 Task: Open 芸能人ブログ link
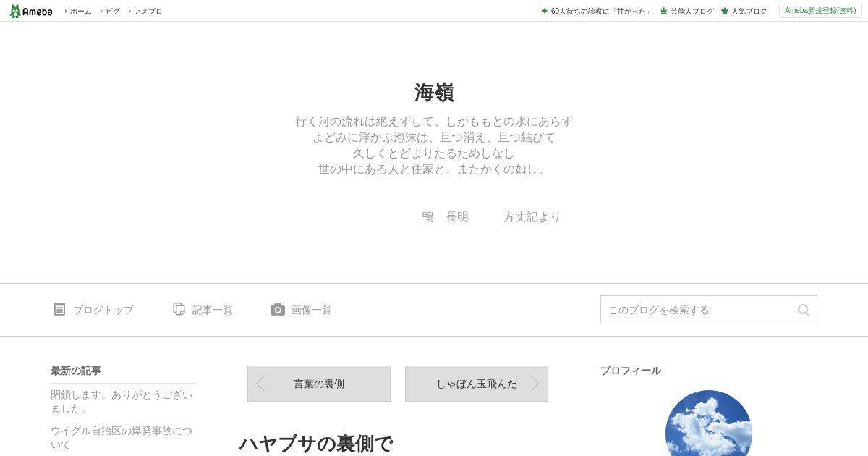(x=692, y=11)
